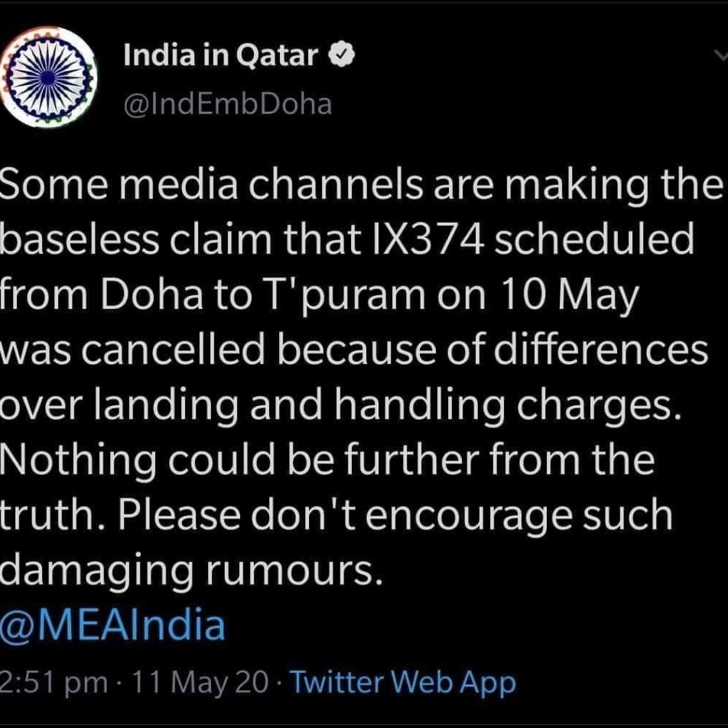
Task: Click the 11 May 20 date
Action: coord(200,682)
